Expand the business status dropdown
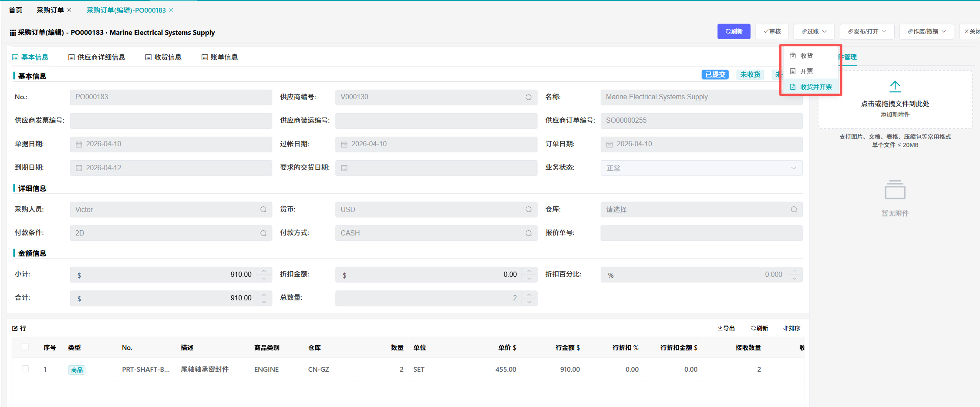This screenshot has width=980, height=407. [x=793, y=168]
